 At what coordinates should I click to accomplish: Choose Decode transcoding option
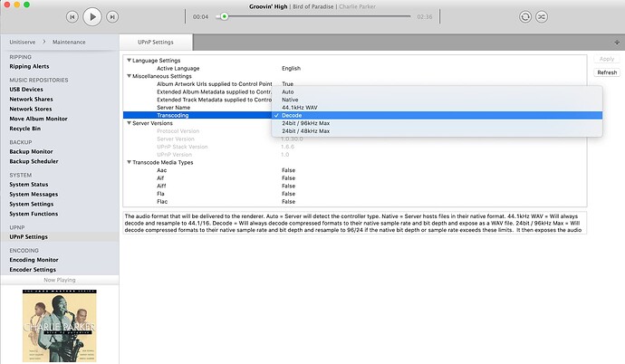pyautogui.click(x=437, y=115)
